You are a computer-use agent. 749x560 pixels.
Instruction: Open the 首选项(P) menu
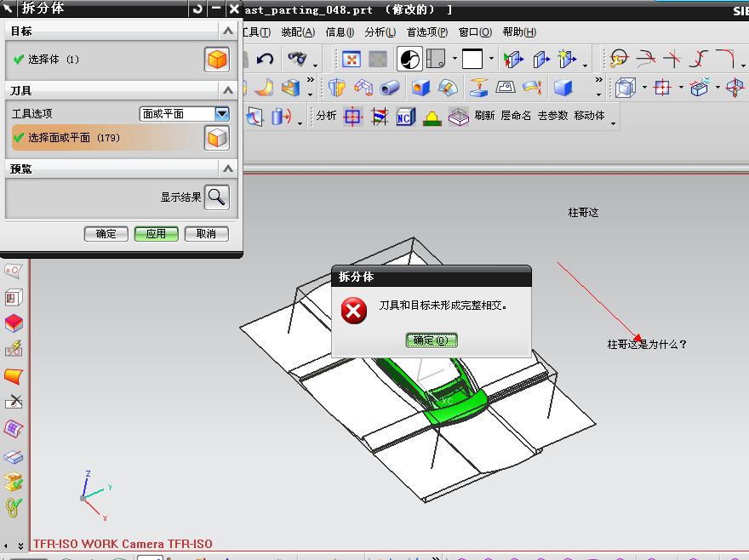(427, 32)
